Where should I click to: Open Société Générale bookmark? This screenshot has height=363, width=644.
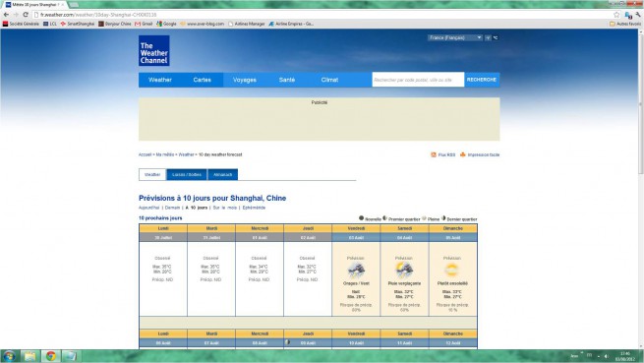(21, 24)
